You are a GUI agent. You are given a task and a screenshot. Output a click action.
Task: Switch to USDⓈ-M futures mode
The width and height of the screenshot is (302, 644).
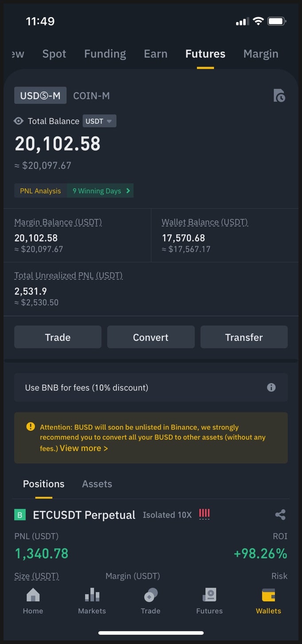tap(40, 96)
